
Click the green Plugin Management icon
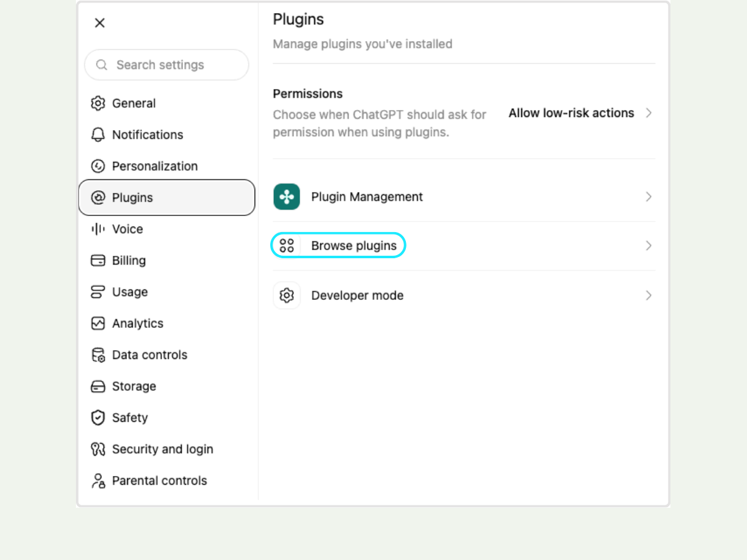(286, 197)
